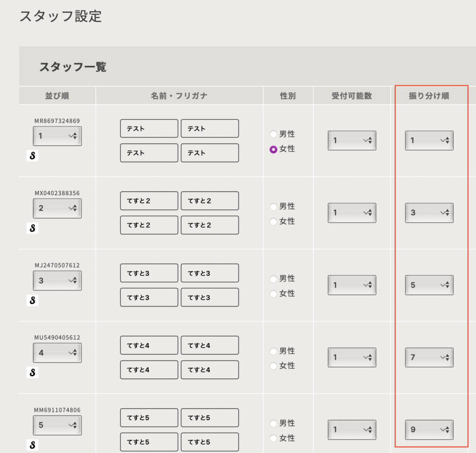The width and height of the screenshot is (476, 453).
Task: Click the 振り分け順 column header
Action: [x=429, y=96]
